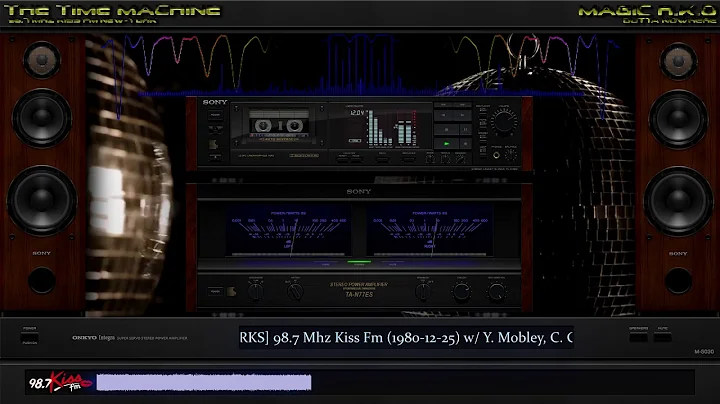Click the left speaker's tweeter
The width and height of the screenshot is (720, 404).
pyautogui.click(x=42, y=60)
